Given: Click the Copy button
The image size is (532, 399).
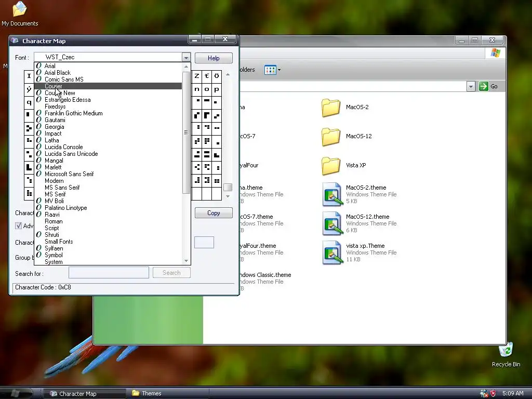Looking at the screenshot, I should [x=214, y=212].
